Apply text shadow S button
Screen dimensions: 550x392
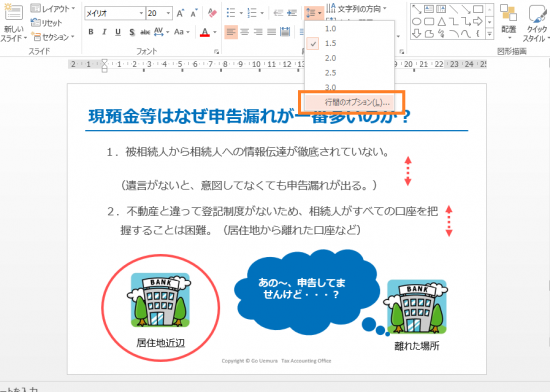[x=132, y=32]
